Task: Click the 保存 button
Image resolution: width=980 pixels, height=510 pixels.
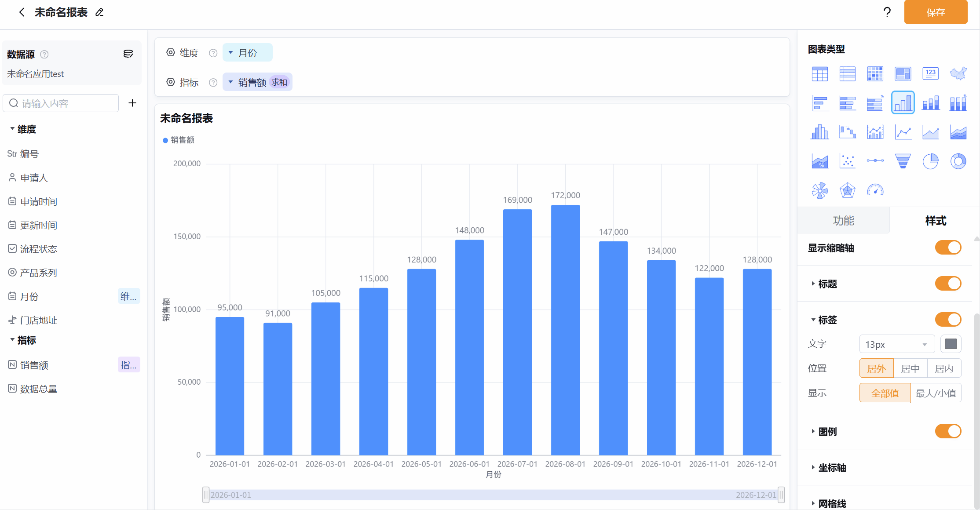Action: tap(936, 12)
